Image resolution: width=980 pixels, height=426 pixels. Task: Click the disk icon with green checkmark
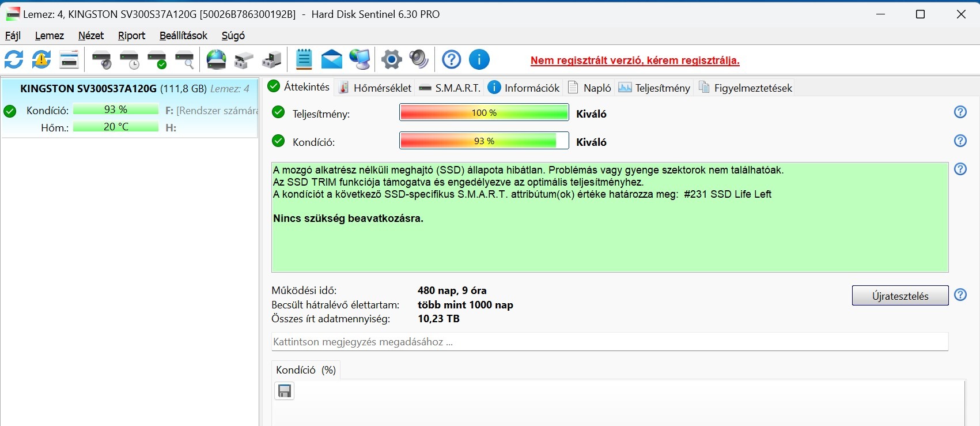pyautogui.click(x=157, y=59)
